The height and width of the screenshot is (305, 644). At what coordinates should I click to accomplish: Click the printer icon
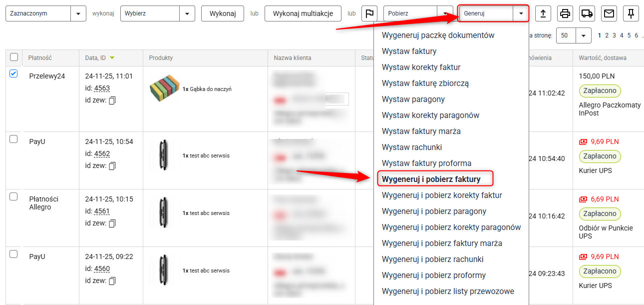point(565,13)
